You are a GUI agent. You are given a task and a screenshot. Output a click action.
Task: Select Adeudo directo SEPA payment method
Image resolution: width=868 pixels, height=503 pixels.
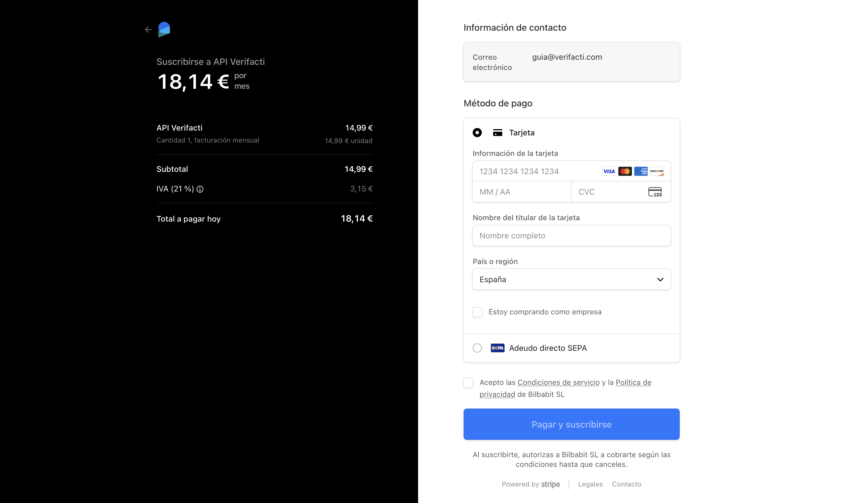click(477, 348)
